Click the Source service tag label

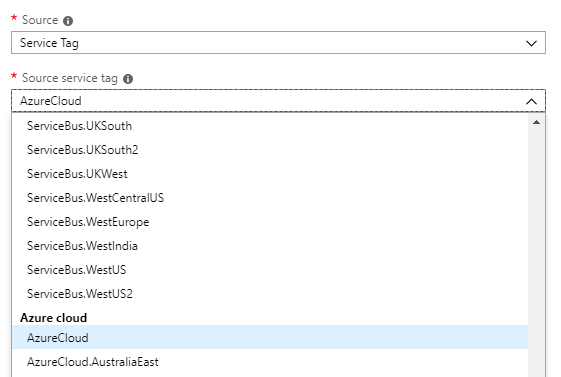[70, 78]
